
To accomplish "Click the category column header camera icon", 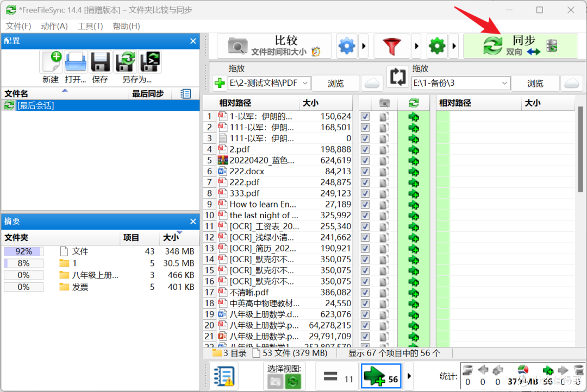I will pyautogui.click(x=384, y=103).
